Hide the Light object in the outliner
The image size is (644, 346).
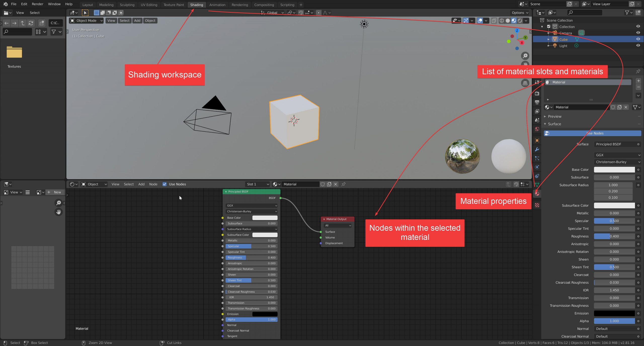pyautogui.click(x=638, y=45)
